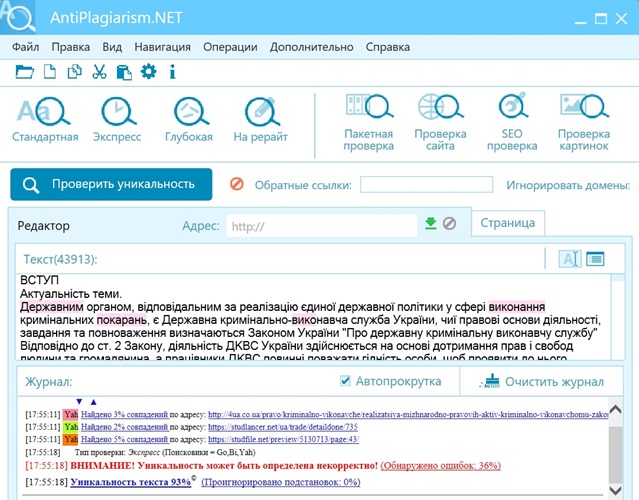Jump to next match with down triangle

coord(79,402)
